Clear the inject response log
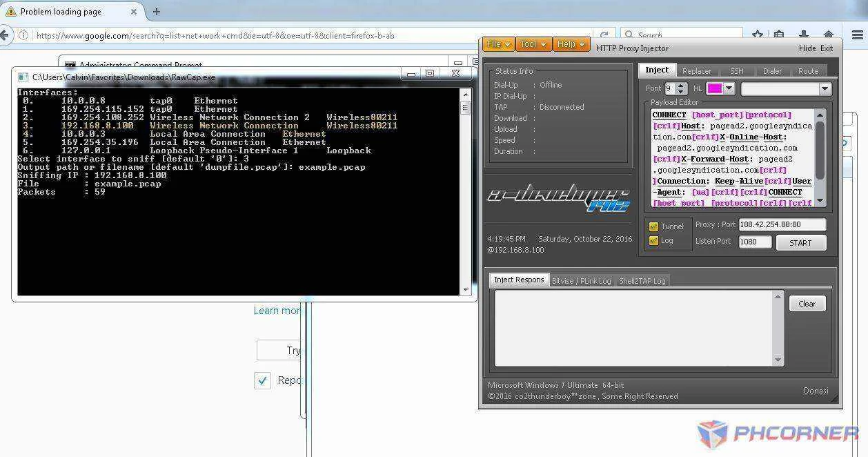Viewport: 868px width, 457px height. click(x=807, y=304)
